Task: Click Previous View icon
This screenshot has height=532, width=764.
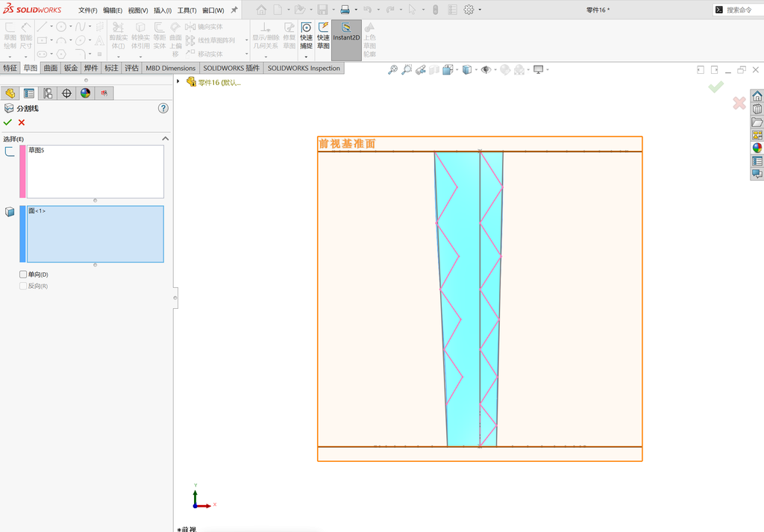Action: pos(421,69)
